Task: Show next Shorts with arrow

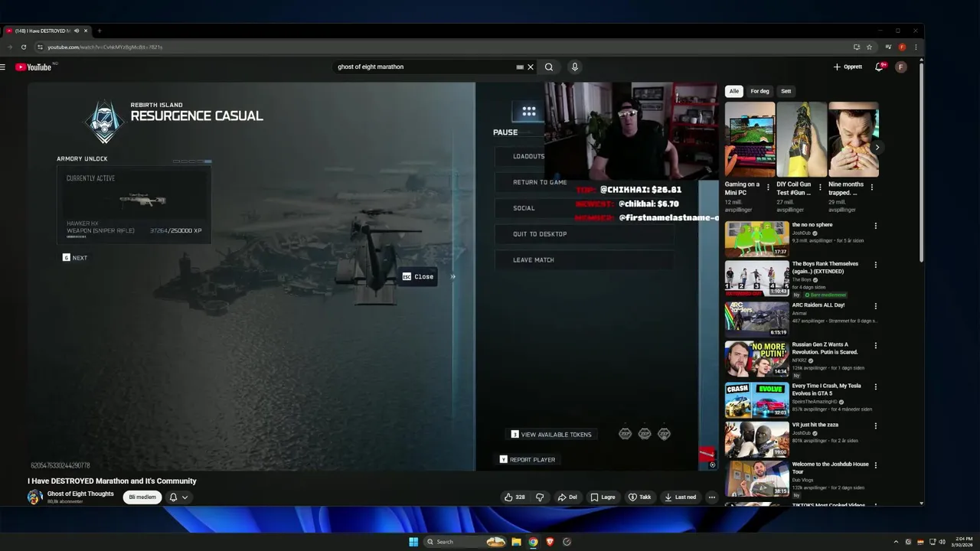Action: (x=877, y=147)
